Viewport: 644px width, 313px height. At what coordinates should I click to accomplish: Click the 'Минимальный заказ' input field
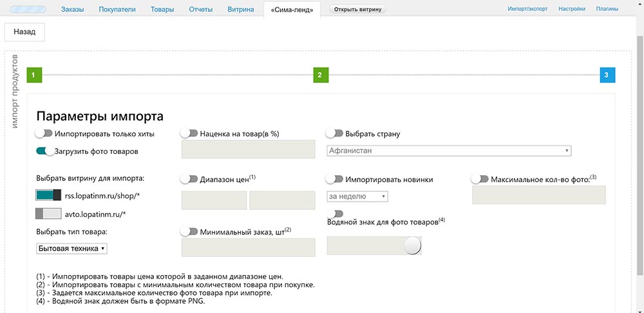248,248
